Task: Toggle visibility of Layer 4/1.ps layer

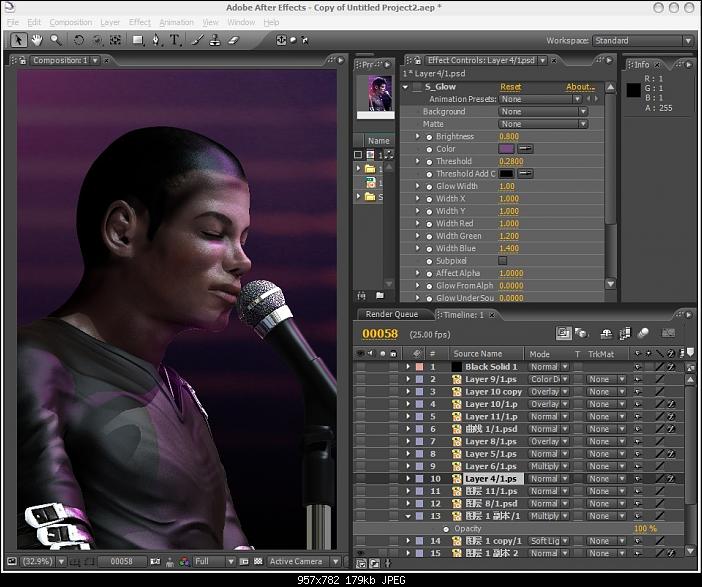Action: (360, 479)
